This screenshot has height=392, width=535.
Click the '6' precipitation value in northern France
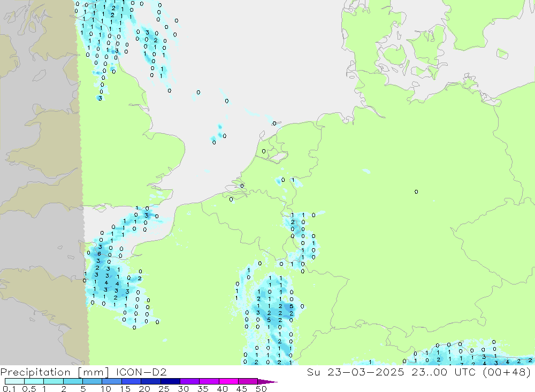pos(100,254)
